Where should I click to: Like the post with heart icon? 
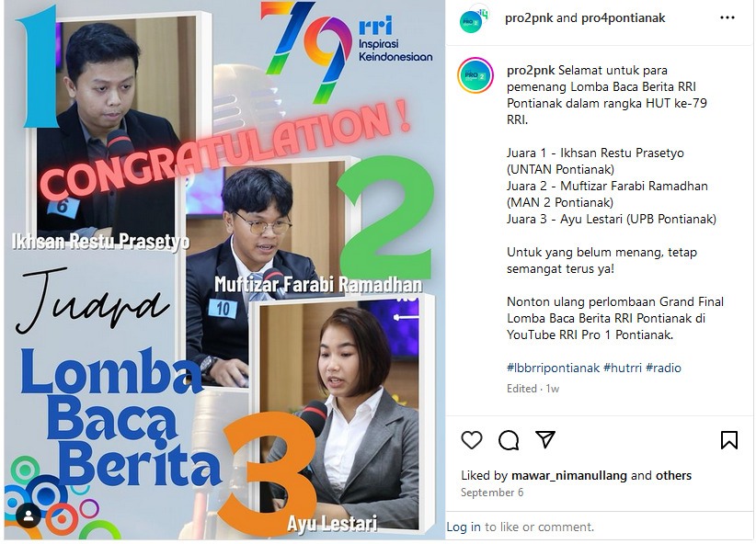(x=472, y=440)
